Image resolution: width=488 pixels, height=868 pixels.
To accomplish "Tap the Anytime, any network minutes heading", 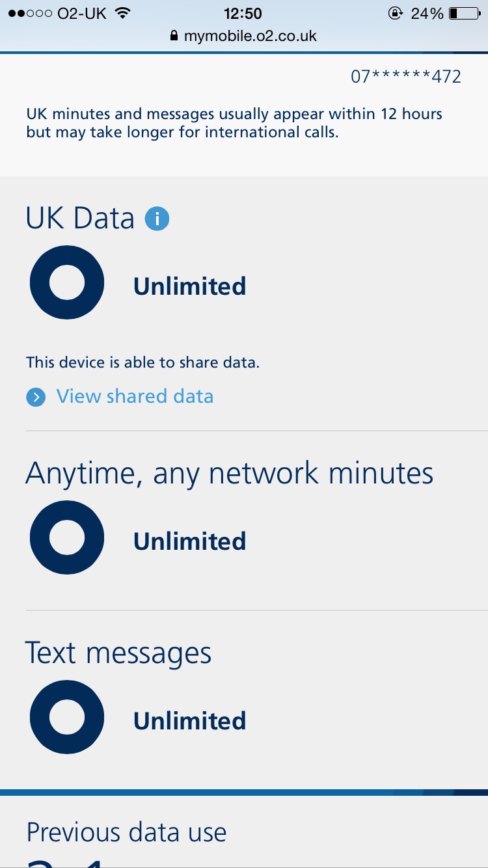I will point(229,473).
